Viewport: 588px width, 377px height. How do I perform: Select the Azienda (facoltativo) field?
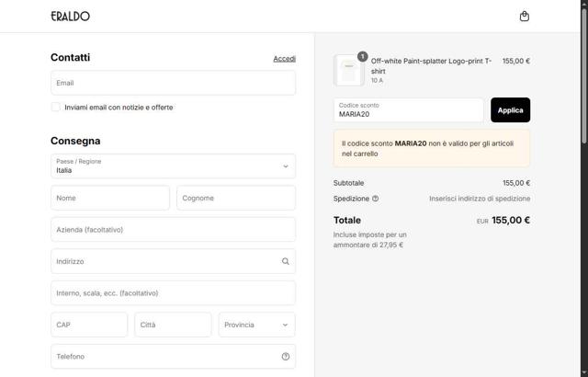[174, 230]
